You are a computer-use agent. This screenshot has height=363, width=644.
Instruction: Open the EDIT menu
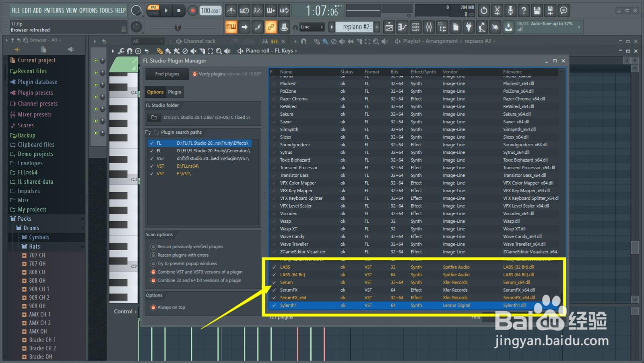pos(27,10)
